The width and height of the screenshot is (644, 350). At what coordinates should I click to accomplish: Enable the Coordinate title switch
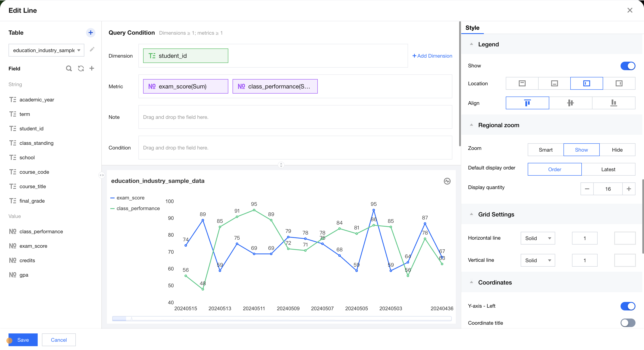tap(628, 323)
